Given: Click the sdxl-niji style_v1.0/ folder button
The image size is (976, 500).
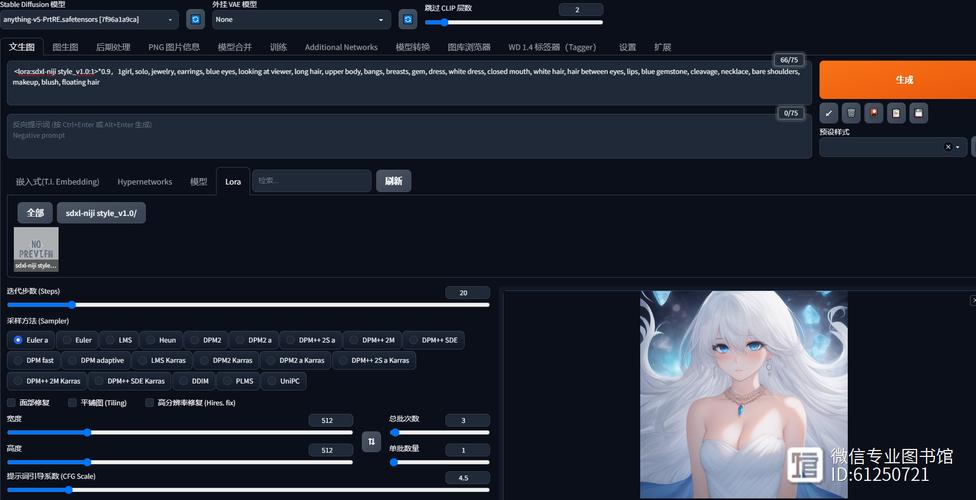Looking at the screenshot, I should [101, 212].
